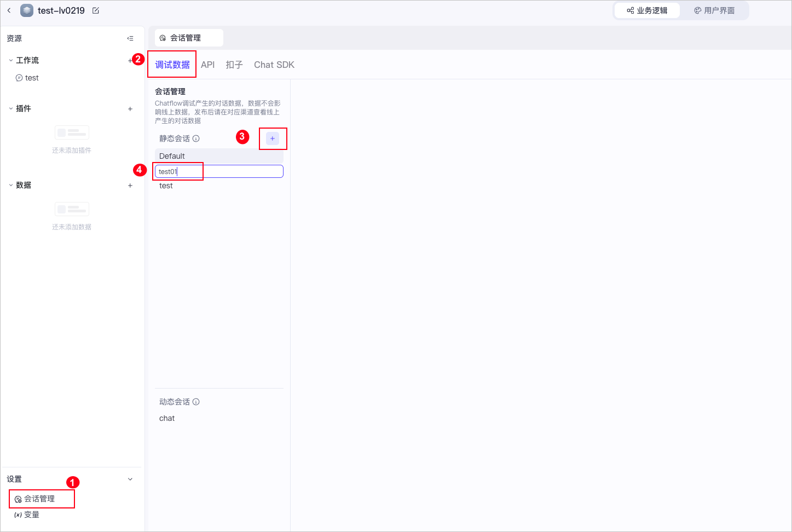Edit project name with pencil icon

96,10
